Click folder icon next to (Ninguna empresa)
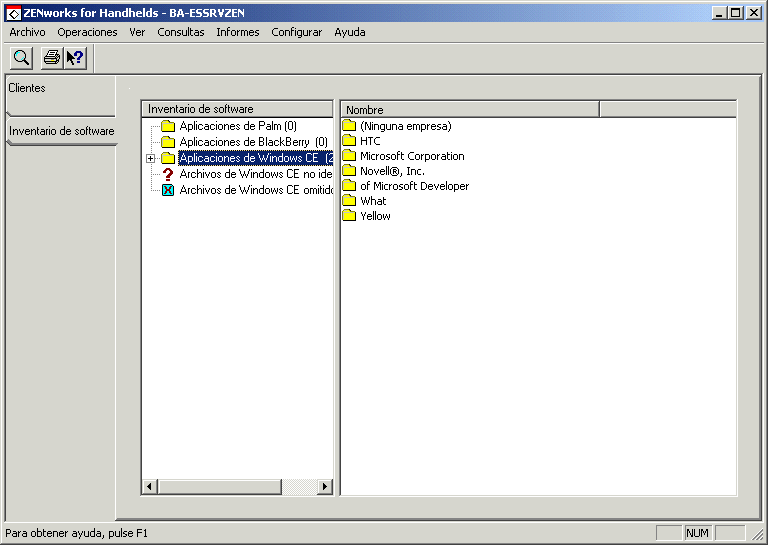The image size is (768, 545). (x=349, y=125)
